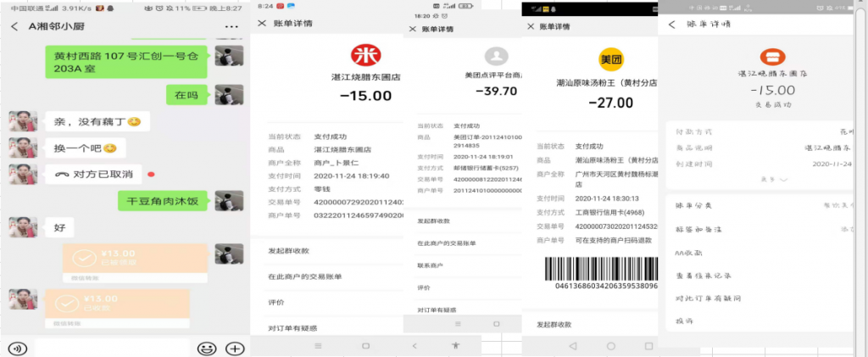
Task: Expand 更多 on the Alipay bill
Action: click(x=773, y=179)
